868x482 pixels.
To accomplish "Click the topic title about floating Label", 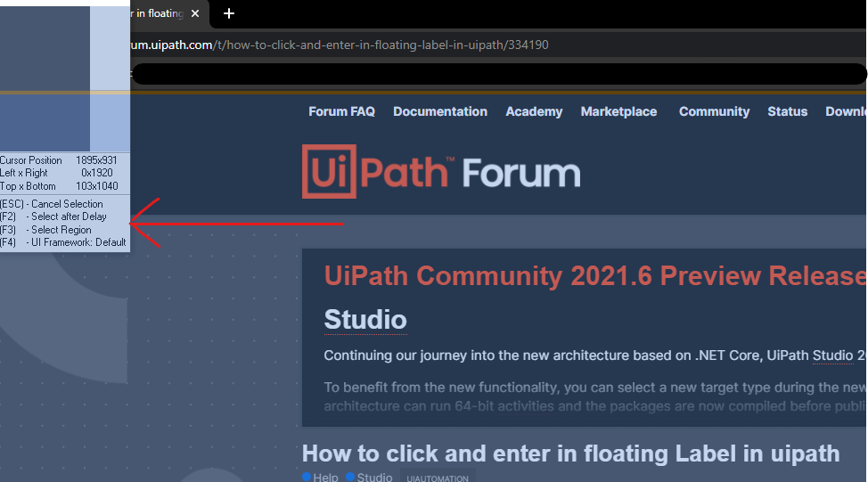I will [570, 453].
